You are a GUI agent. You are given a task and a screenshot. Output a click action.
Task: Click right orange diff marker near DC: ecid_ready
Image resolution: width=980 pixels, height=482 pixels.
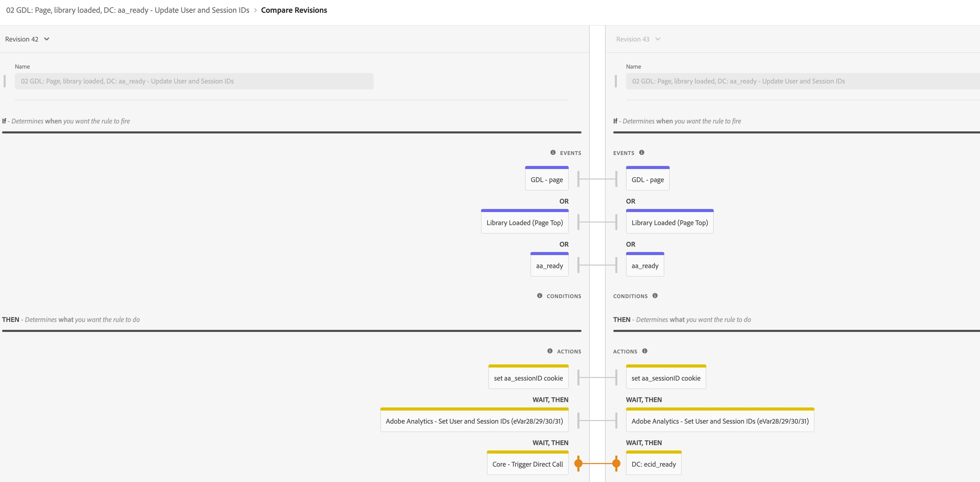(x=616, y=463)
